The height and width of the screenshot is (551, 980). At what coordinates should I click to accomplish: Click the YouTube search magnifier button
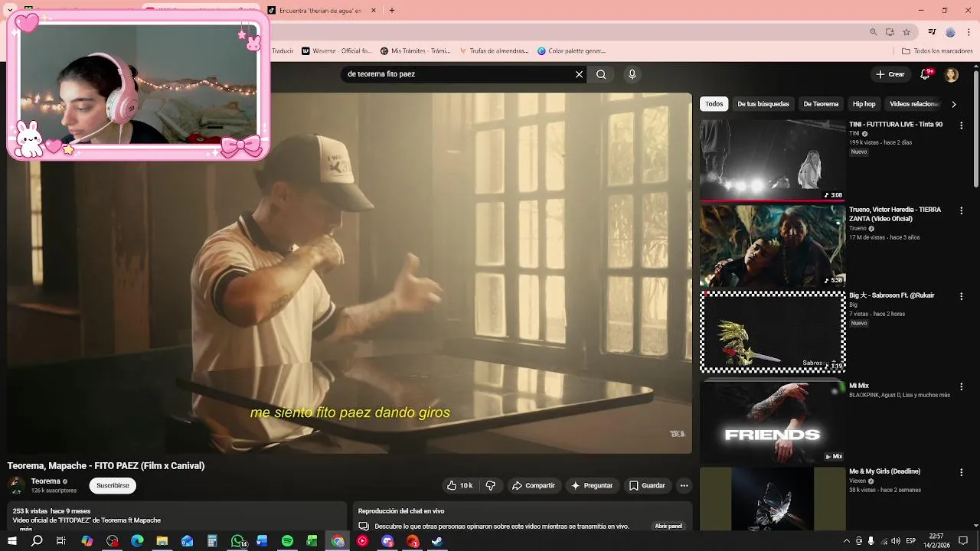pos(601,74)
